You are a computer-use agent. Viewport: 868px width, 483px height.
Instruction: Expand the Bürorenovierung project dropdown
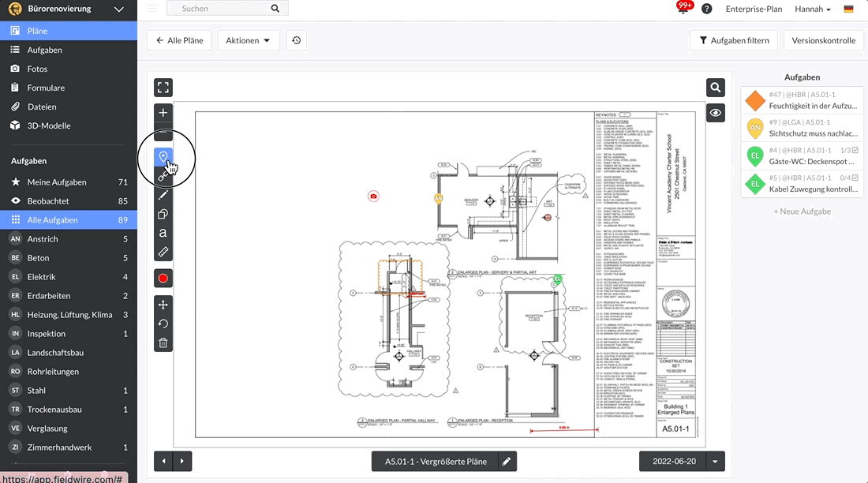click(119, 9)
